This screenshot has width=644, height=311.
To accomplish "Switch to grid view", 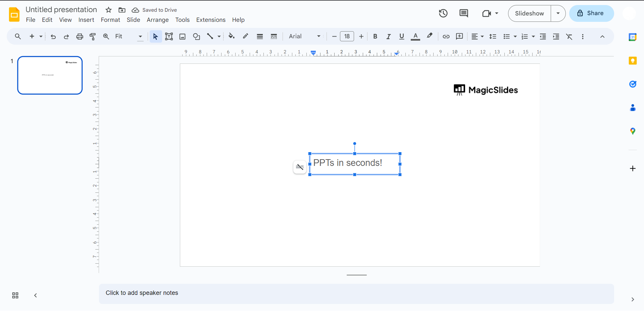I will pyautogui.click(x=15, y=296).
